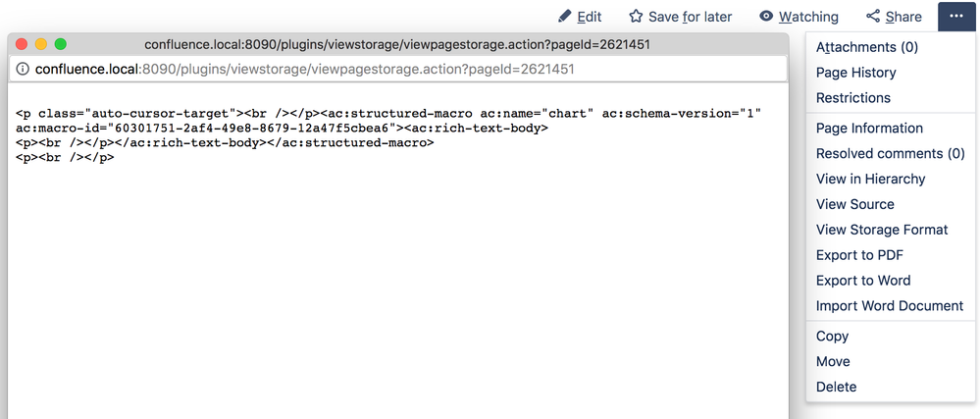Select Resolved comments (0)
This screenshot has height=419, width=980.
tap(891, 153)
